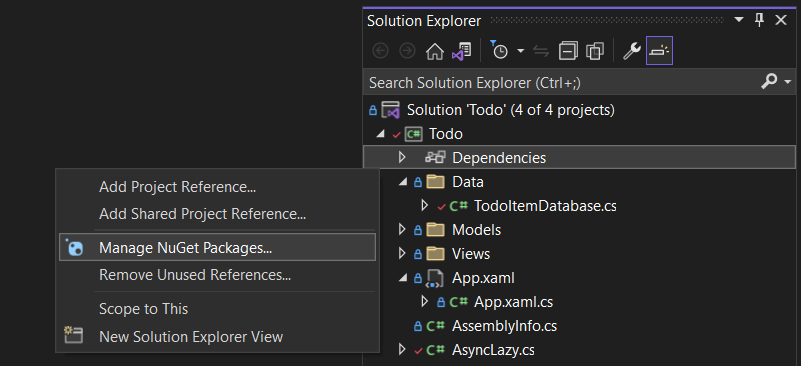801x366 pixels.
Task: Expand the Views folder arrow
Action: [403, 254]
